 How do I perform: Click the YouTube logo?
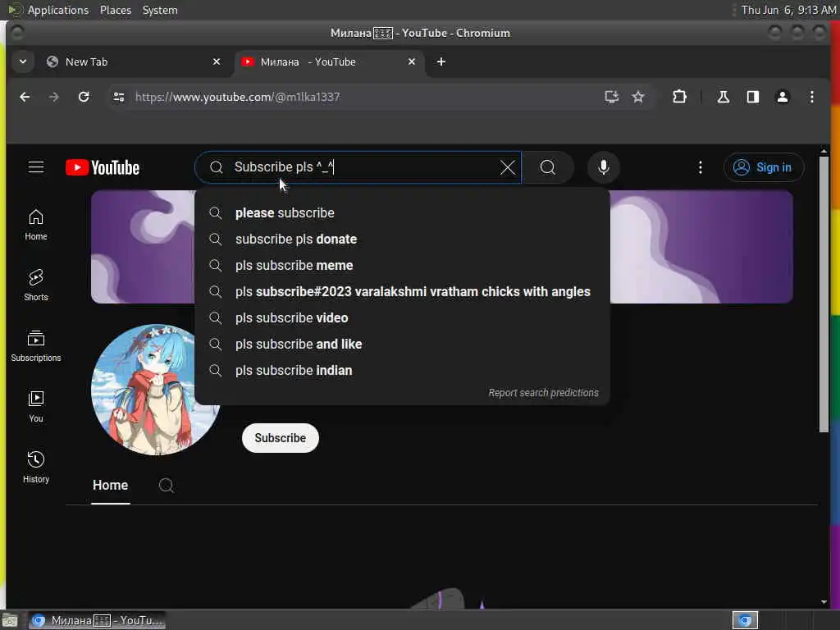103,167
